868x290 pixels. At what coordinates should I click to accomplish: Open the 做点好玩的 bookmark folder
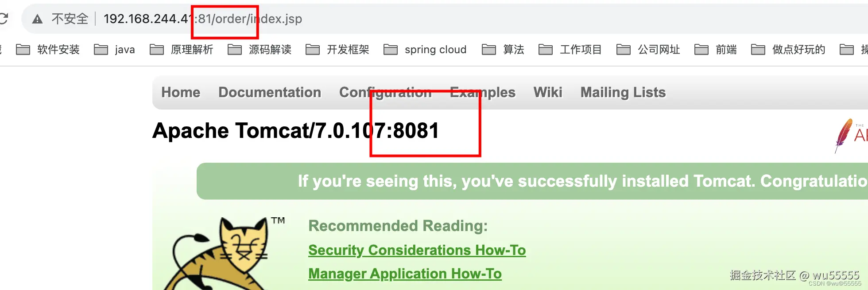point(788,49)
